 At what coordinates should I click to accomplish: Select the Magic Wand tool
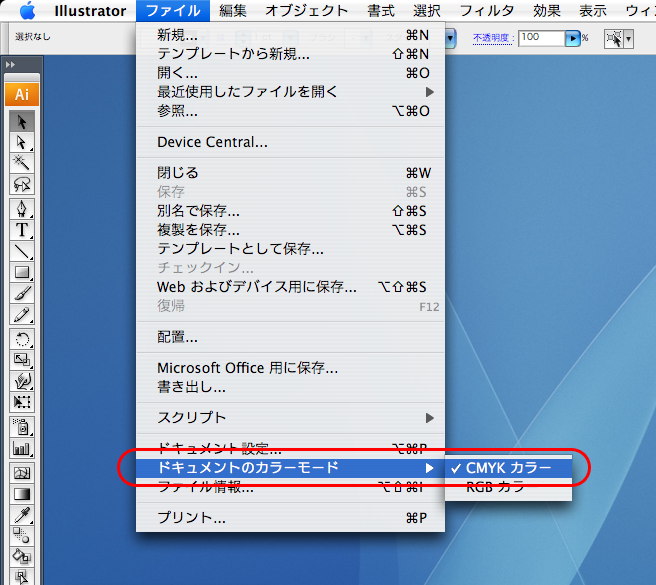point(22,163)
